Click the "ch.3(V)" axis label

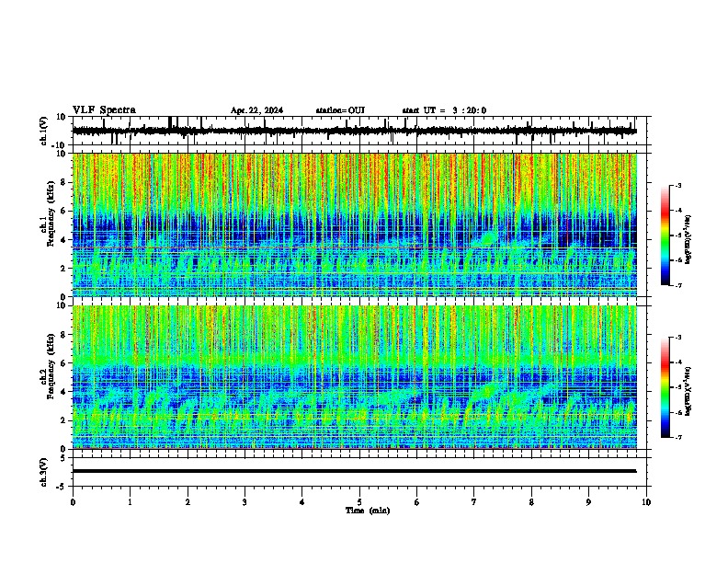click(44, 472)
